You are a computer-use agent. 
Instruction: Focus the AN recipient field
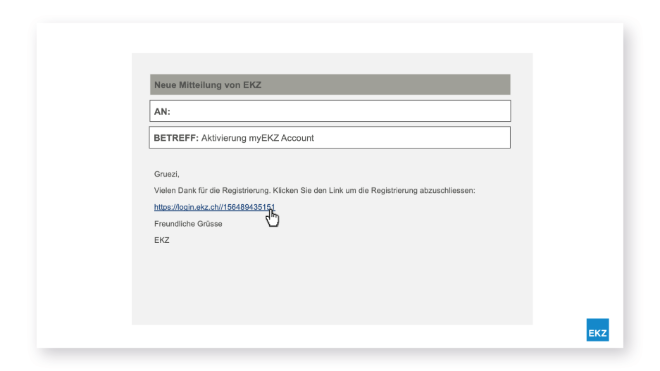pos(330,111)
